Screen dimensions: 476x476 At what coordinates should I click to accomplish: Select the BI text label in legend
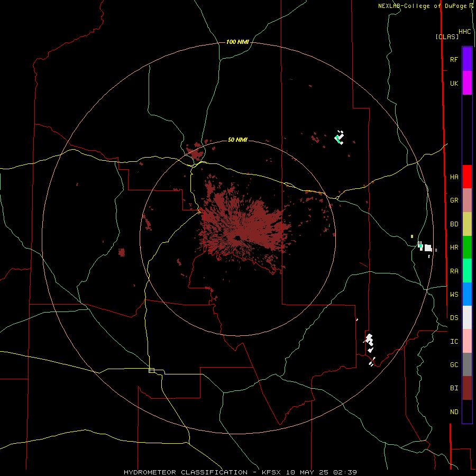point(454,388)
